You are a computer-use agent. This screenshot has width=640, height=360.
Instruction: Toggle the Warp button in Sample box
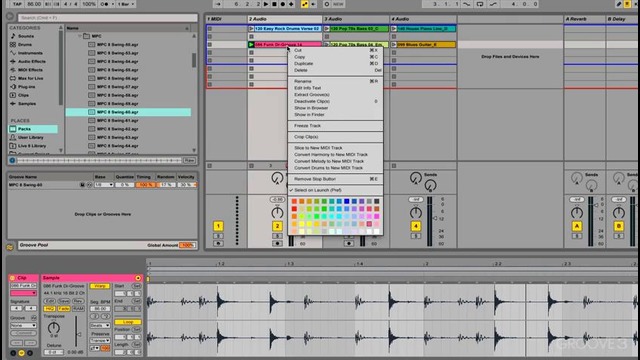point(99,286)
